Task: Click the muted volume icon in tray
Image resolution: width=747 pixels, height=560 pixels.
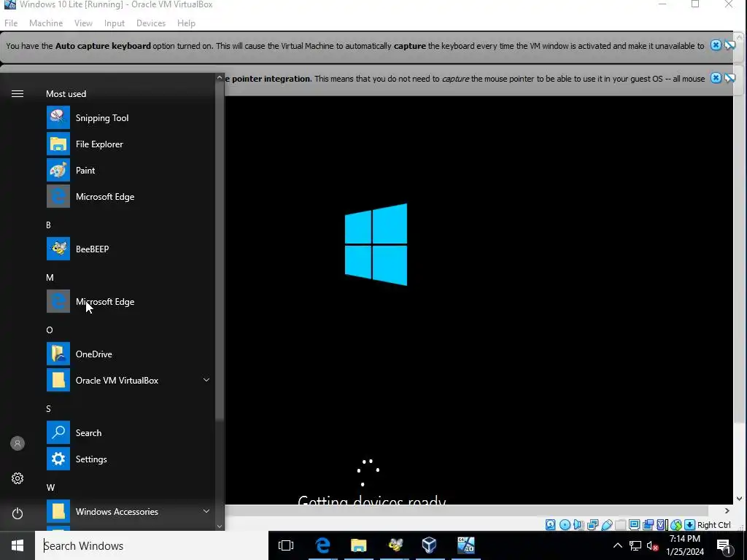Action: click(653, 545)
